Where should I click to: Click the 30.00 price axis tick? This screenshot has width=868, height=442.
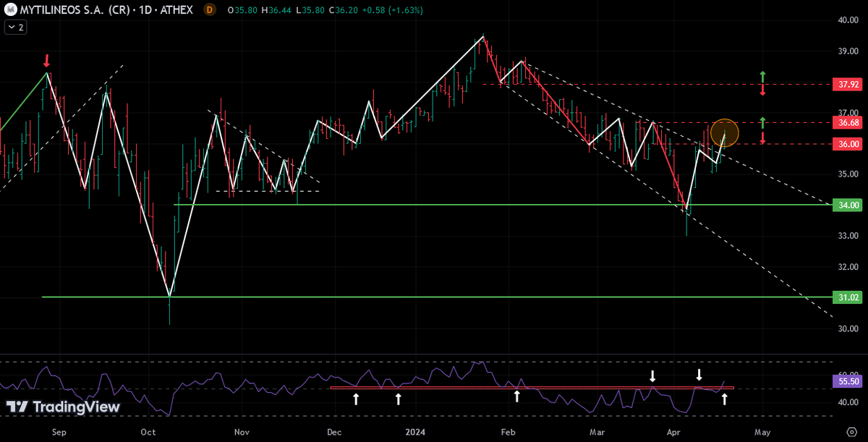[848, 328]
